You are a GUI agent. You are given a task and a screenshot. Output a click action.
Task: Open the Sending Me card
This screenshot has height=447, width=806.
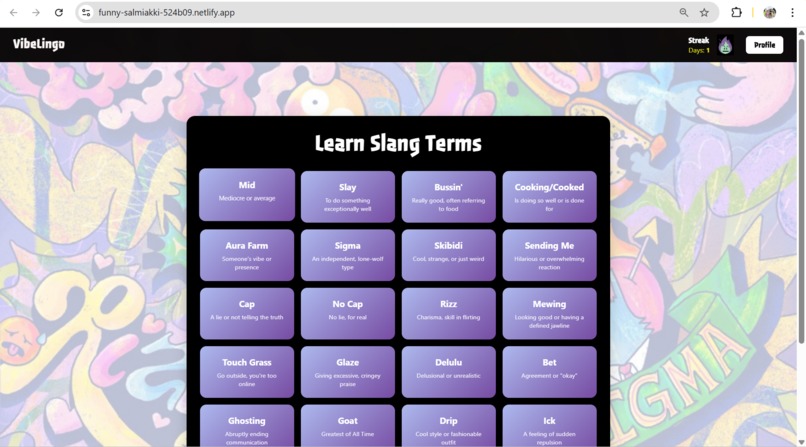tap(549, 255)
